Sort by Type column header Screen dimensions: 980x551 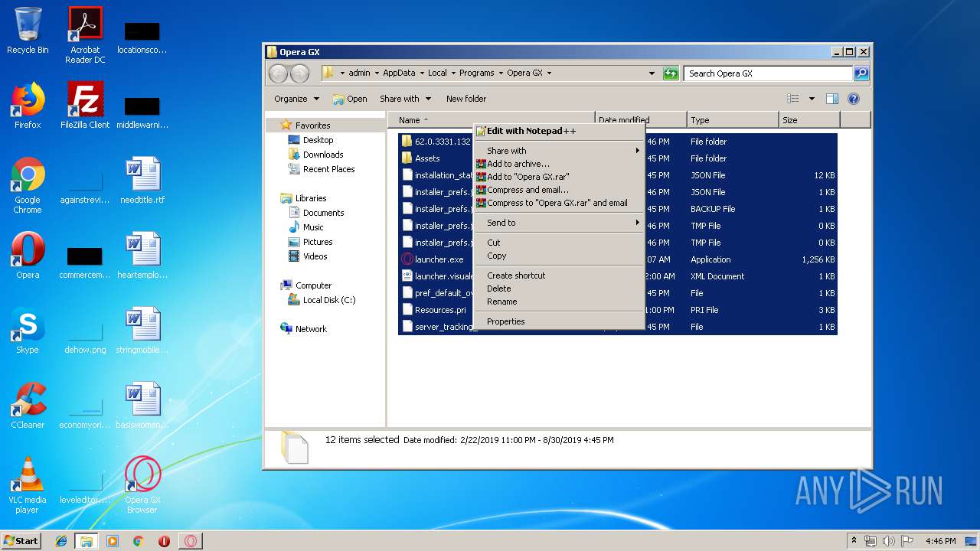(x=733, y=120)
